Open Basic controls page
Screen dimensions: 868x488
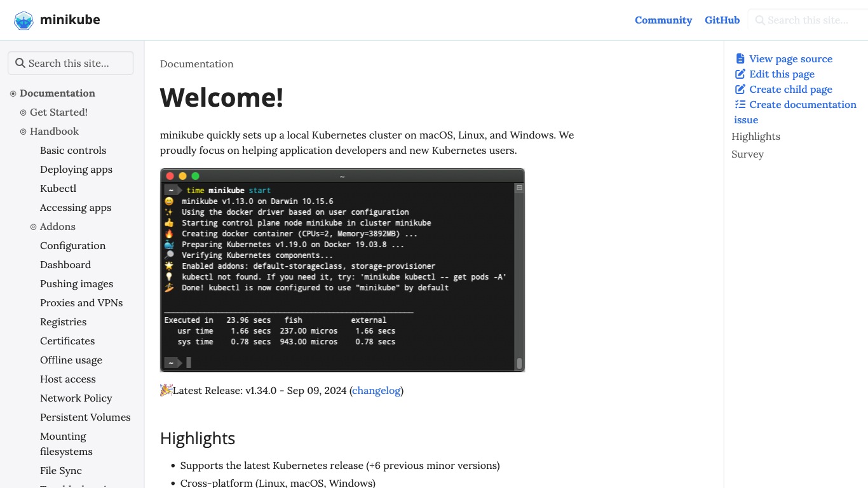(73, 150)
